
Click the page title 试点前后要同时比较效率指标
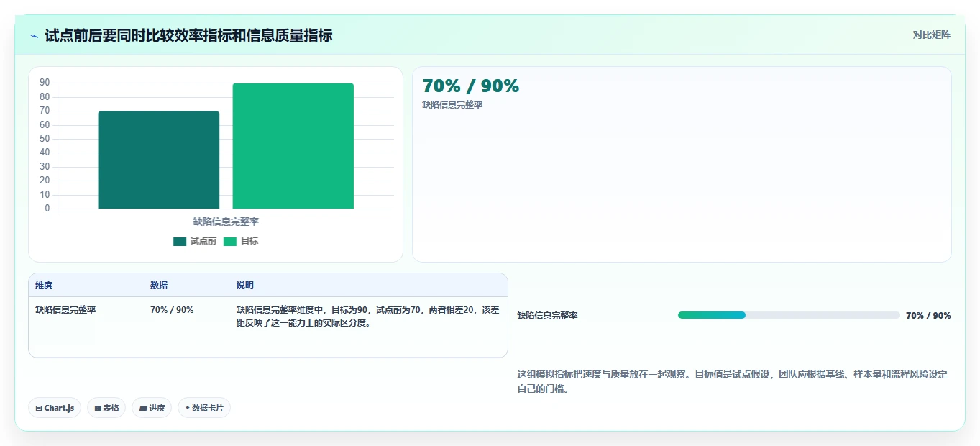[x=188, y=35]
